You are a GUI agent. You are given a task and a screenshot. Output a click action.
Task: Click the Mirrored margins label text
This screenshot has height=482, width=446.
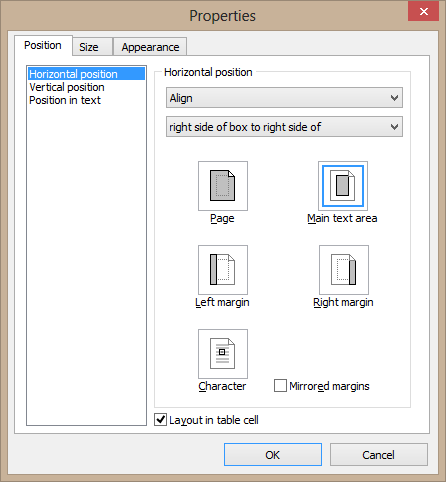(x=329, y=386)
